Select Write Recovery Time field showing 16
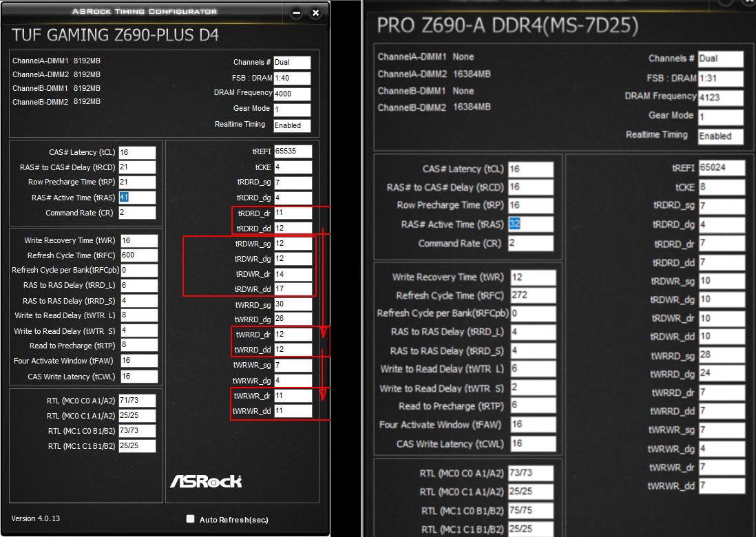 [139, 240]
